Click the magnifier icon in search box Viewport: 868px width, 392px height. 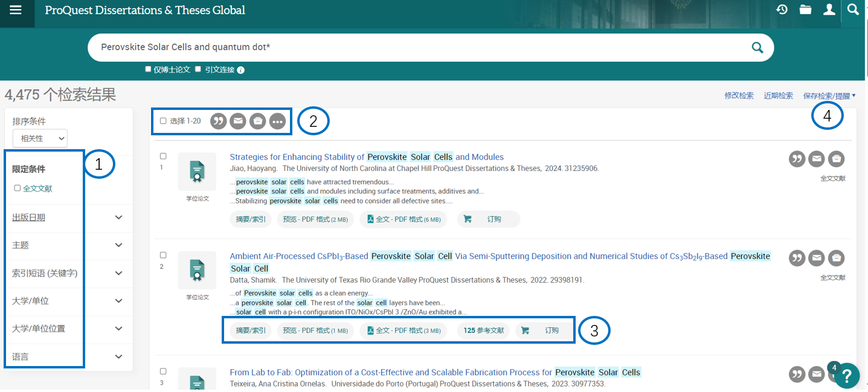[x=757, y=48]
